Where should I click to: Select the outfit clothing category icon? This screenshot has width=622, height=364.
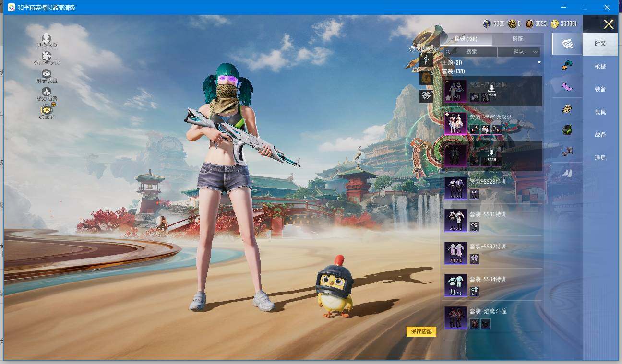point(567,44)
